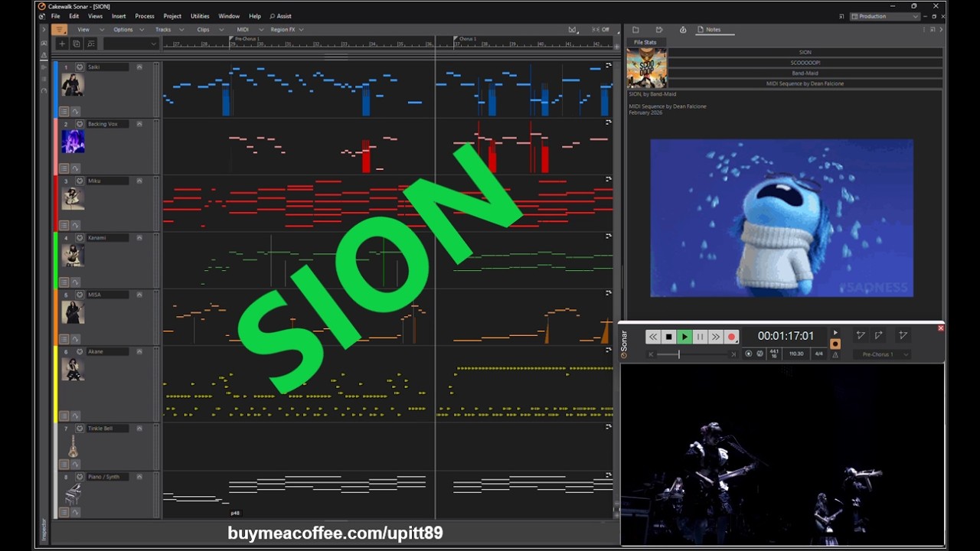Click the Chorus 1 marker on timeline

465,38
